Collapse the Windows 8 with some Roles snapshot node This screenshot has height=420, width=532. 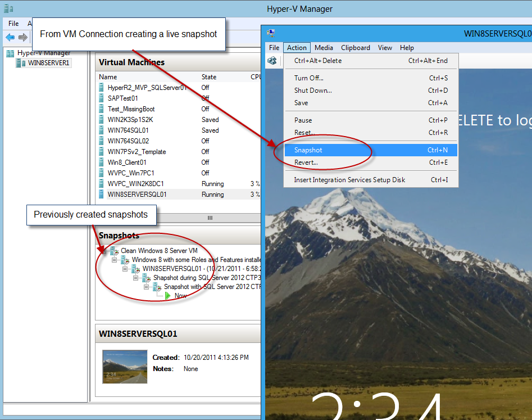(115, 260)
